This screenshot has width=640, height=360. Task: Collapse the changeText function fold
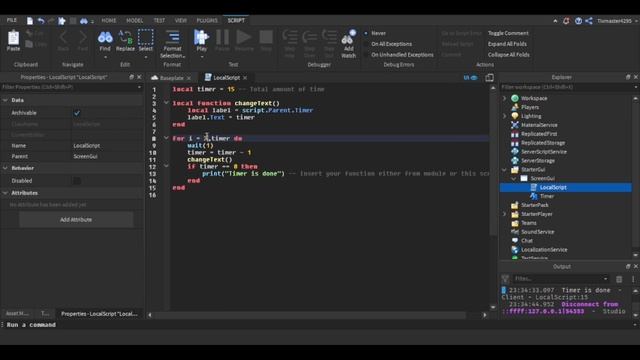pyautogui.click(x=166, y=103)
